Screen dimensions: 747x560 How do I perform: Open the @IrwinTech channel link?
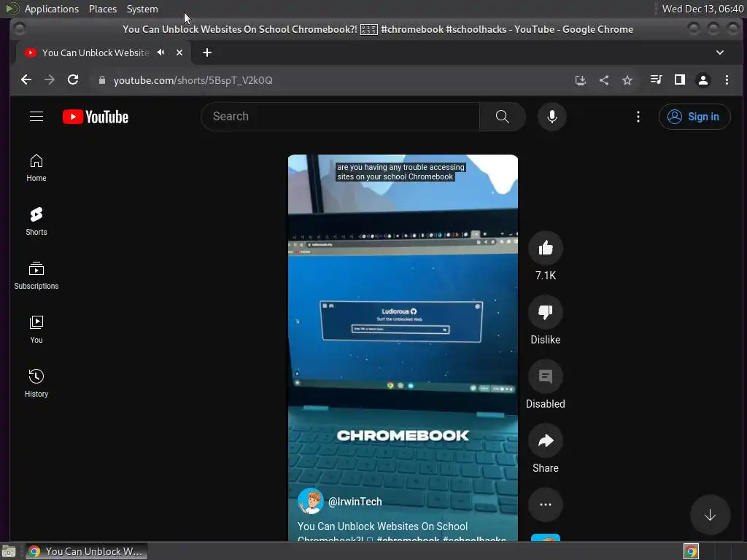(355, 502)
